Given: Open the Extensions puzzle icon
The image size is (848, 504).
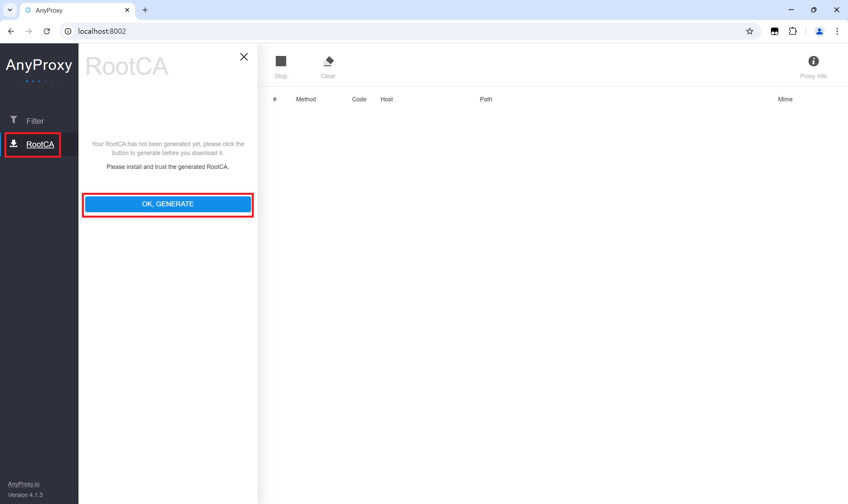Looking at the screenshot, I should click(792, 31).
